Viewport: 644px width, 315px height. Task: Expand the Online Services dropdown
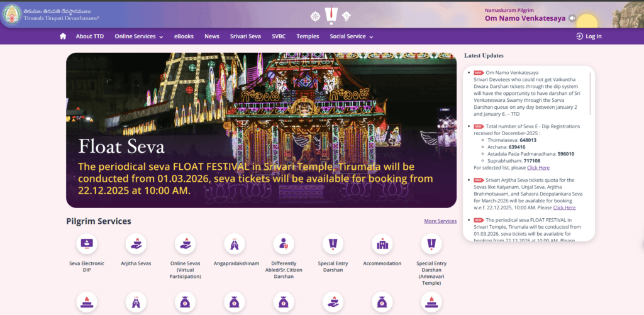click(x=139, y=36)
